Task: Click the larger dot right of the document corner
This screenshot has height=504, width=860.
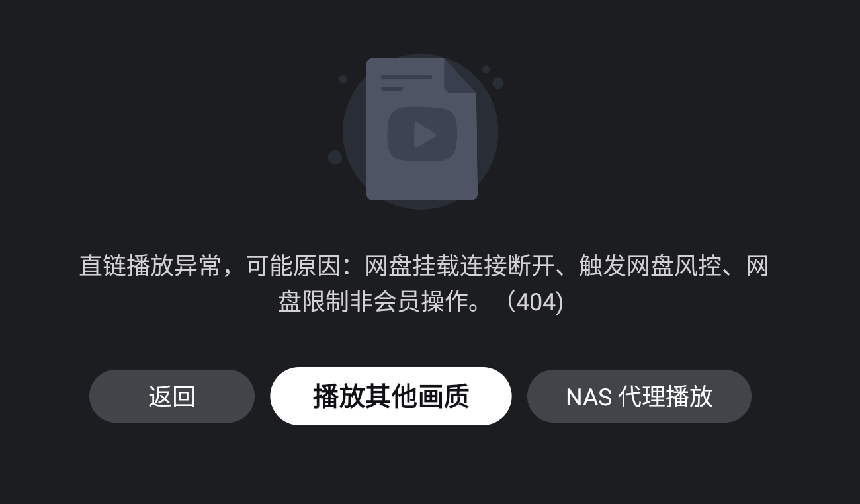Action: pos(498,83)
